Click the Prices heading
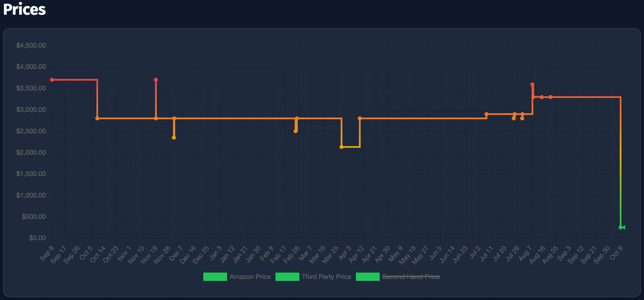This screenshot has height=300, width=644. (24, 9)
